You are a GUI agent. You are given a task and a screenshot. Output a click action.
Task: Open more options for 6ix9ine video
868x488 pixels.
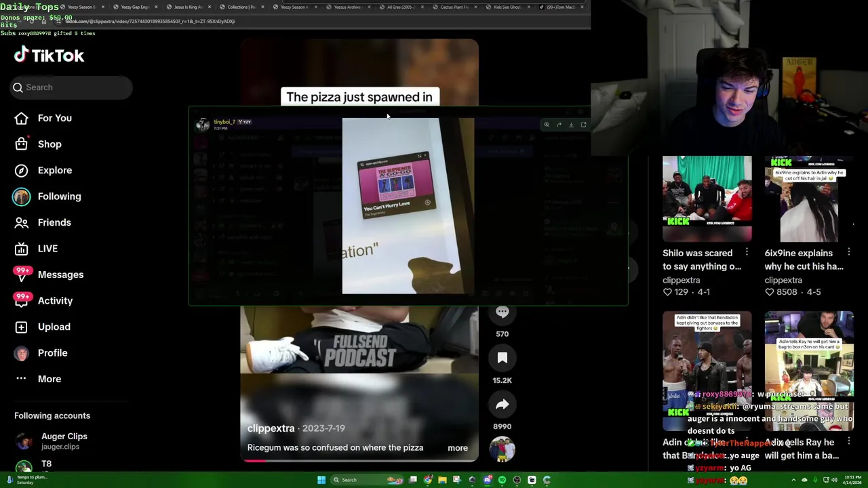click(x=848, y=253)
